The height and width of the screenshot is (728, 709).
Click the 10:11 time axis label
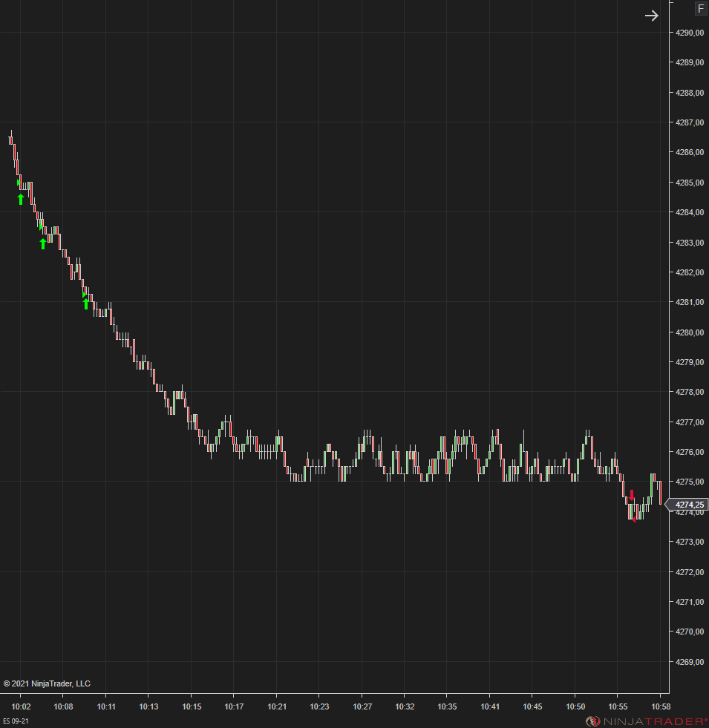pos(106,706)
